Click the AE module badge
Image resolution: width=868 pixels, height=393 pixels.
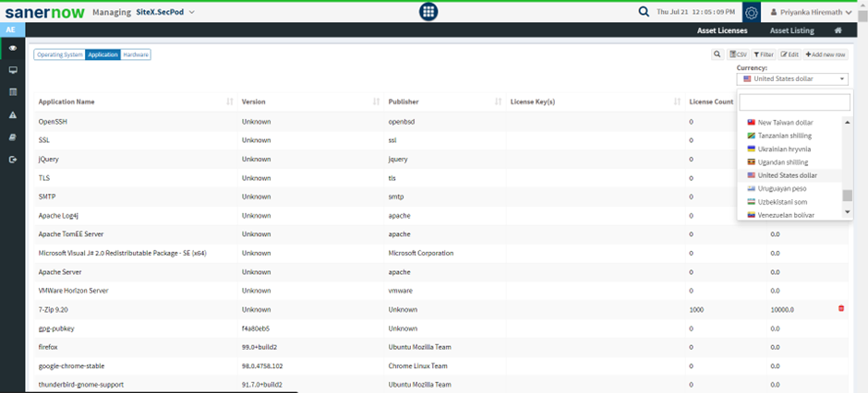tap(10, 30)
